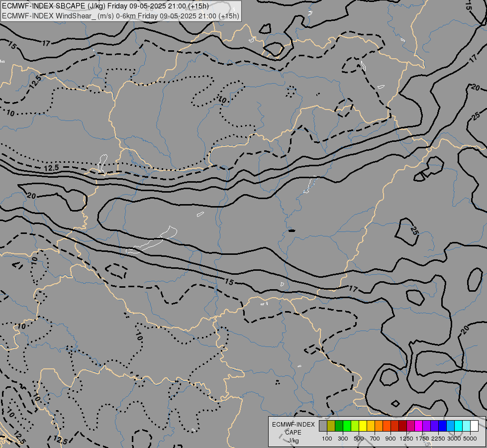Pick the purple swatch right of 1750 tick
Viewport: 487px width, 448px height.
pos(426,426)
